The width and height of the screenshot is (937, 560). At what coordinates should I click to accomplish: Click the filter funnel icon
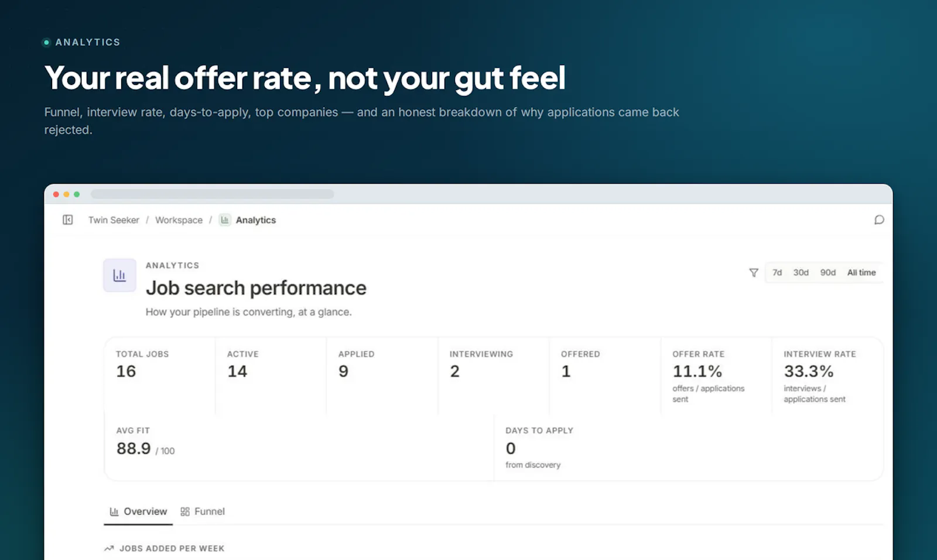point(754,273)
